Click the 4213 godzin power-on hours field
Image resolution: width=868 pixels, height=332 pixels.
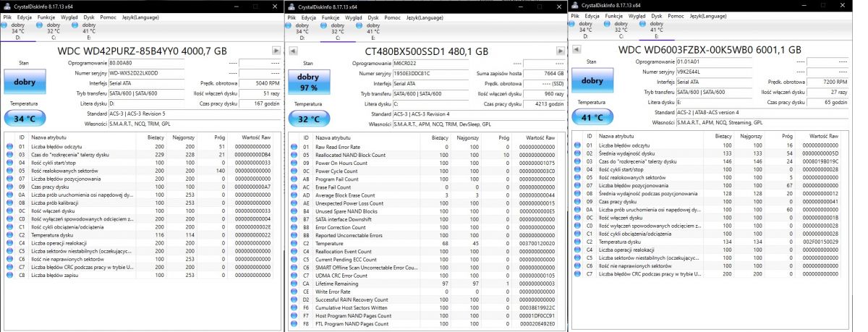[544, 104]
